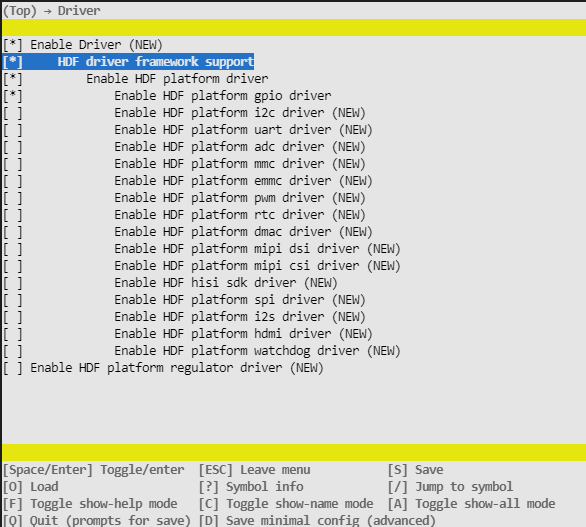Choose Enable HDF hisi sdk driver
Screen dimensions: 586x527
170,283
